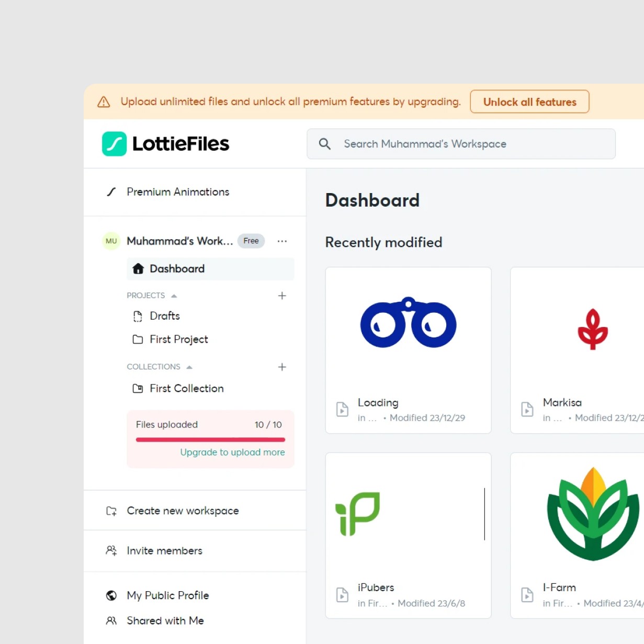Click the Premium Animations squiggle icon
The width and height of the screenshot is (644, 644).
coord(111,192)
